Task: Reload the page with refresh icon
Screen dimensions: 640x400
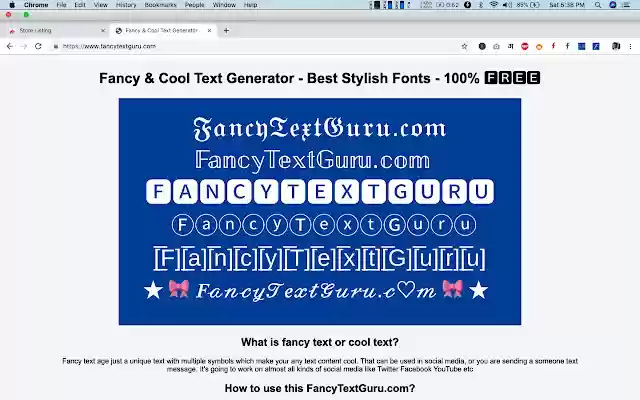Action: (x=38, y=46)
